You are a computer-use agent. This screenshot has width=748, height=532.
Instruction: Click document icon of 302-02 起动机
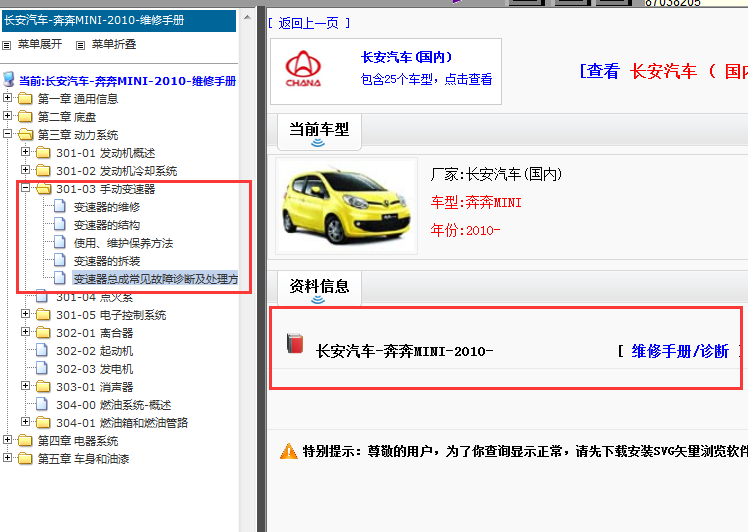click(42, 351)
